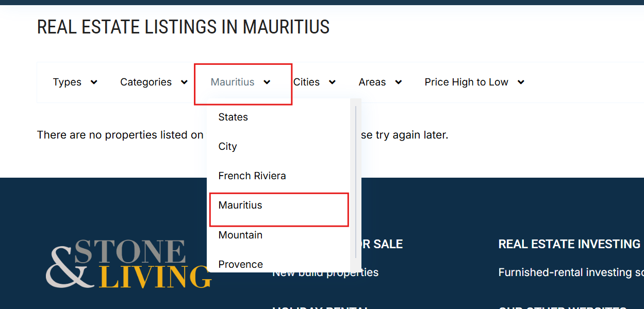The width and height of the screenshot is (644, 309).
Task: Click the chevron beside Price High to Low
Action: coord(521,82)
